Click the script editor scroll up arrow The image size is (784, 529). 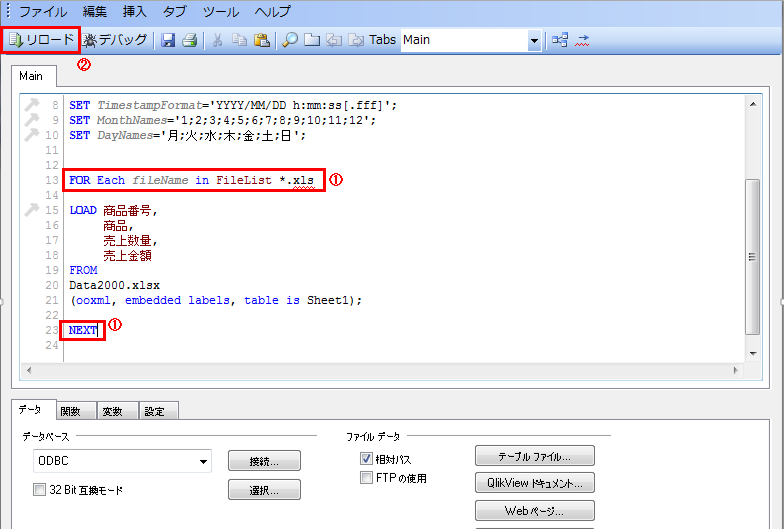click(x=752, y=104)
